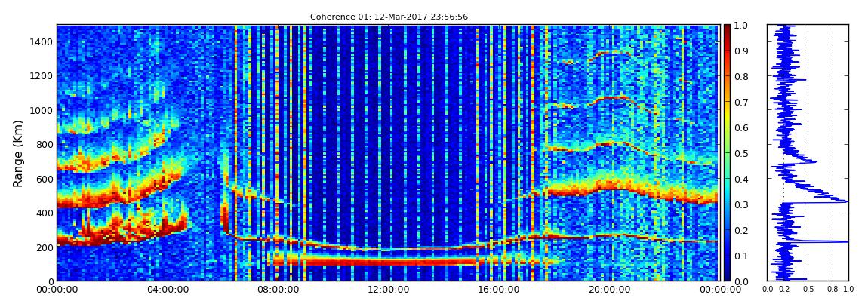The image size is (868, 307).
Task: Pick the 0.3 label on the colorbar
Action: [741, 204]
